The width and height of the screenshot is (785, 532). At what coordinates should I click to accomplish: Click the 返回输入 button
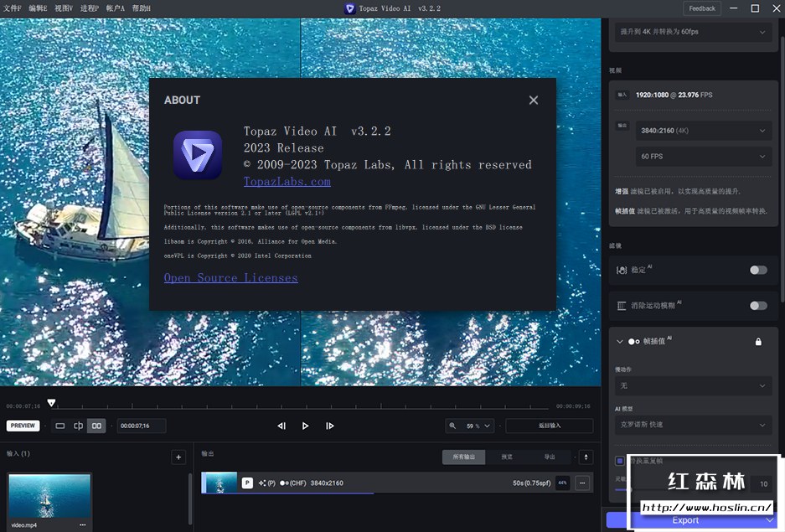(550, 426)
